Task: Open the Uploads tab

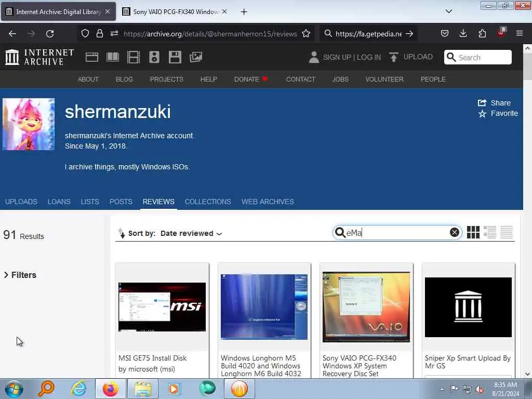Action: tap(21, 202)
